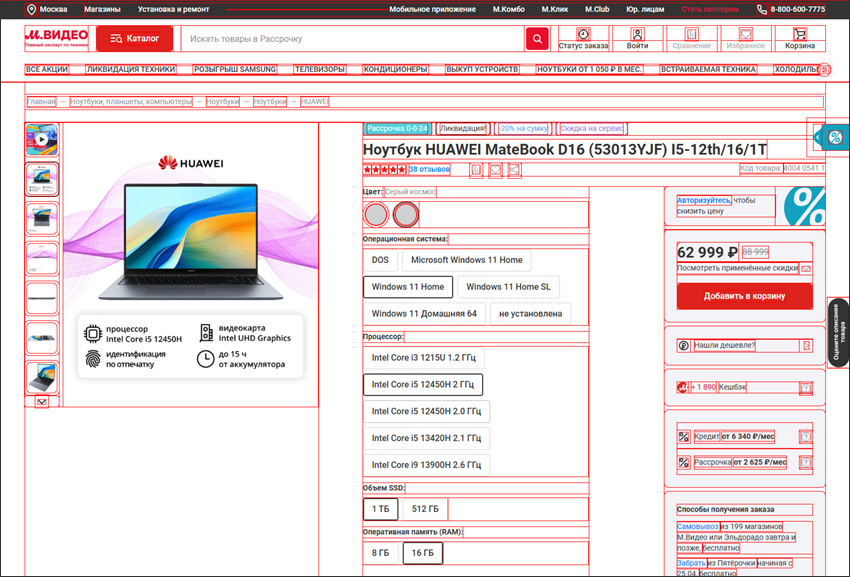Open Оцените описание товара feedback tab
Screen dimensions: 850x577
click(x=839, y=332)
